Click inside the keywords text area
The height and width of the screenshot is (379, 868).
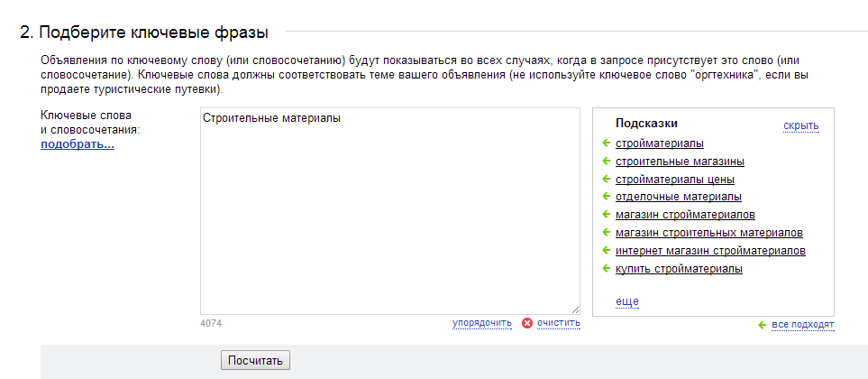click(390, 211)
